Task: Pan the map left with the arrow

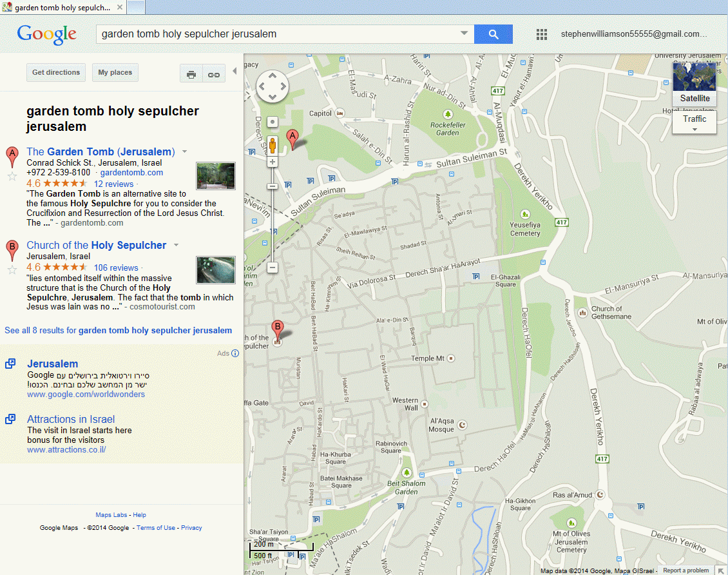Action: pos(262,86)
